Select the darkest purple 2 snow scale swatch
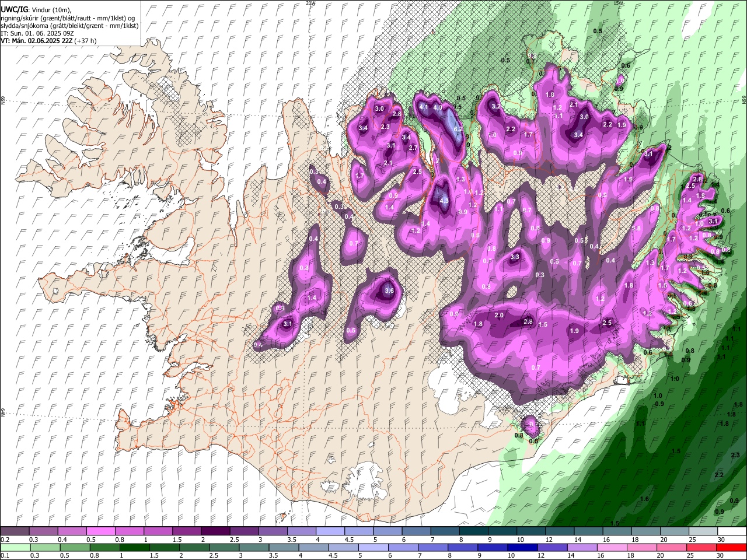Viewport: 747px width, 560px height. coord(215,531)
